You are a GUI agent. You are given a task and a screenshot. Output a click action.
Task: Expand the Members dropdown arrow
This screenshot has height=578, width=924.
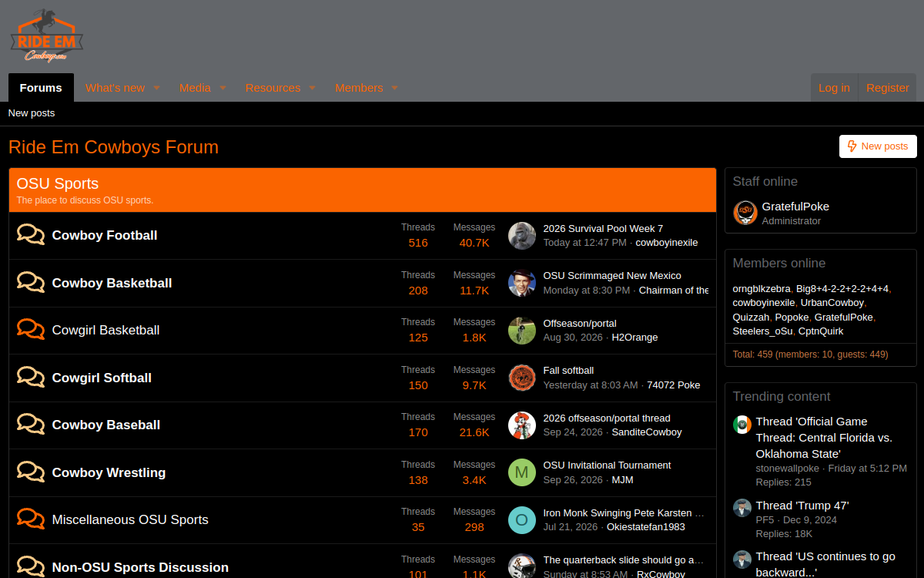pyautogui.click(x=394, y=88)
